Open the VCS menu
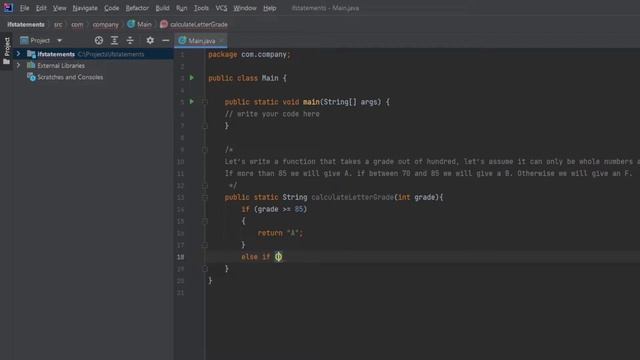640x360 pixels. pyautogui.click(x=221, y=8)
